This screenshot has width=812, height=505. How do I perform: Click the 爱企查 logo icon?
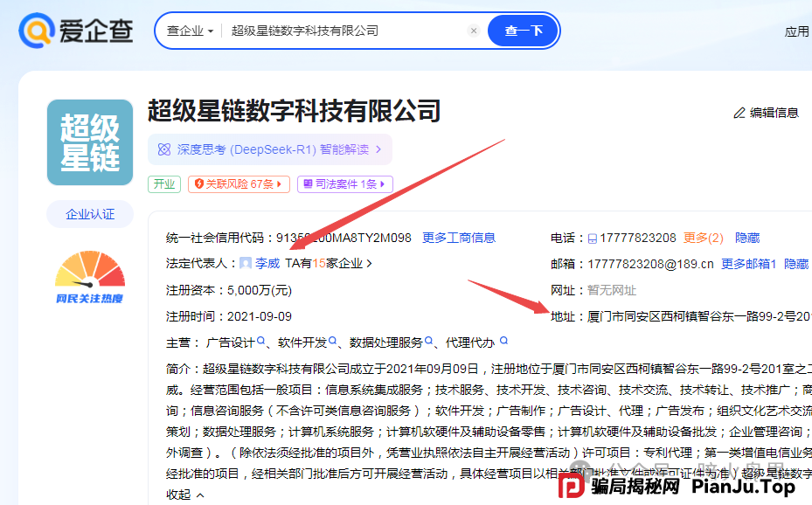pyautogui.click(x=35, y=31)
